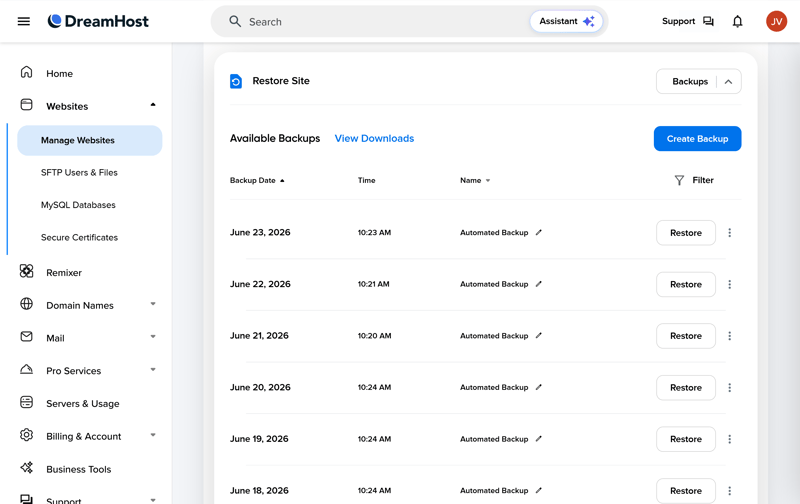Restore the June 19, 2026 backup
This screenshot has width=800, height=504.
pyautogui.click(x=686, y=439)
